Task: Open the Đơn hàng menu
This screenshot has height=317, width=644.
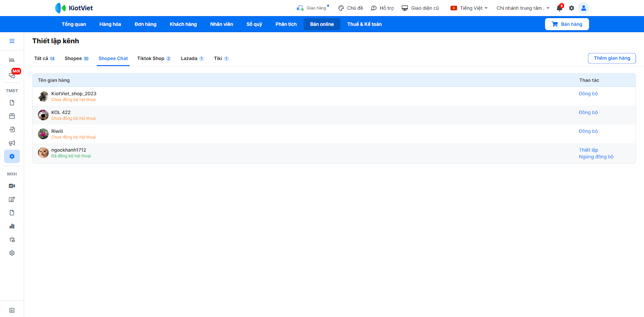Action: point(146,24)
